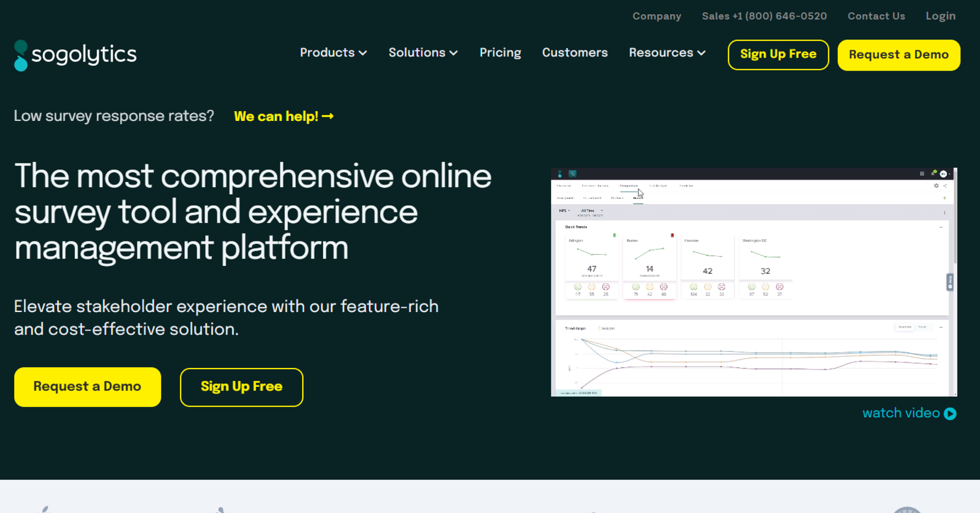This screenshot has height=513, width=980.
Task: Open the settings gear in the dashboard
Action: coord(936,186)
